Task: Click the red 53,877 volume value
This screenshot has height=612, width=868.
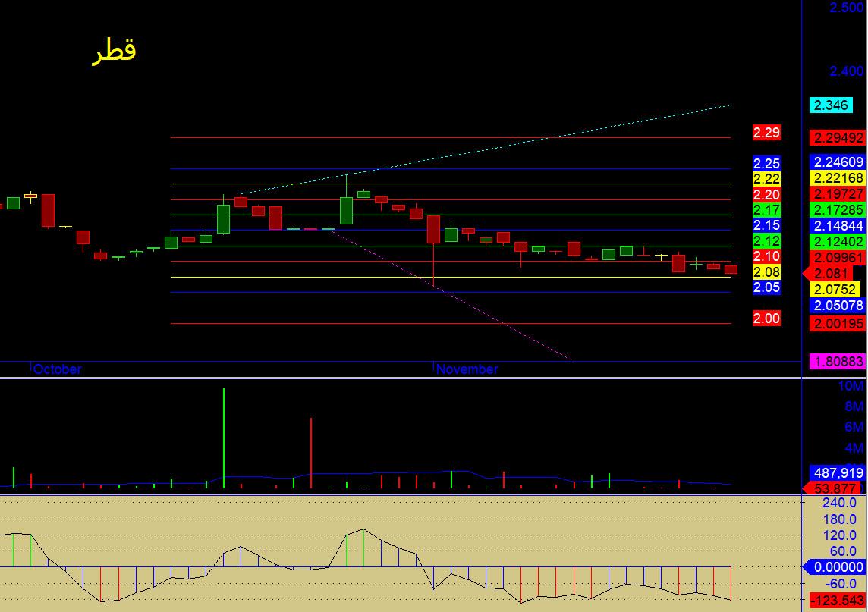Action: [x=832, y=488]
